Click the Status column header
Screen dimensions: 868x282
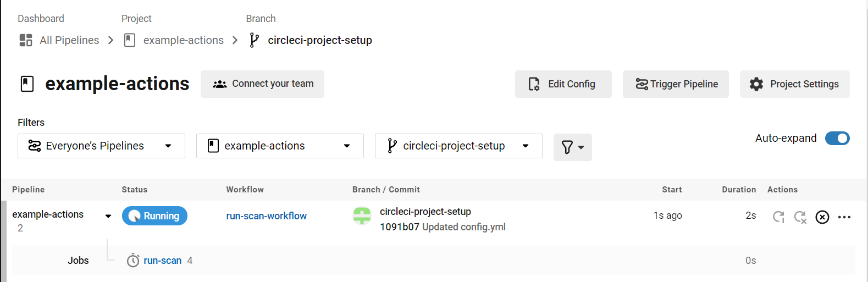pos(135,190)
